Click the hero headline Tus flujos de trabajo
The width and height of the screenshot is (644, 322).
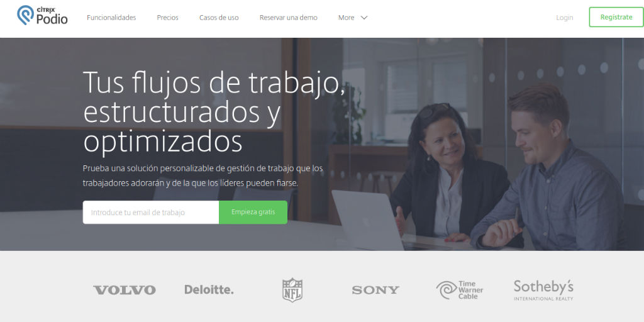pyautogui.click(x=214, y=82)
